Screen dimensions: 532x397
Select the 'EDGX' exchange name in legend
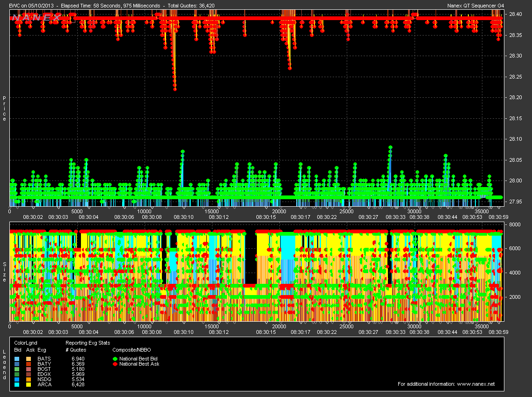point(44,374)
